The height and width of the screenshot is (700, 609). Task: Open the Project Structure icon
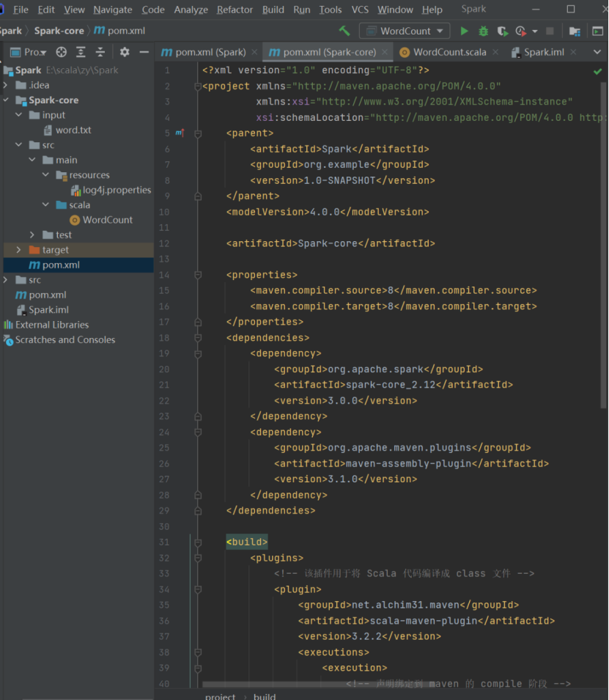click(575, 31)
